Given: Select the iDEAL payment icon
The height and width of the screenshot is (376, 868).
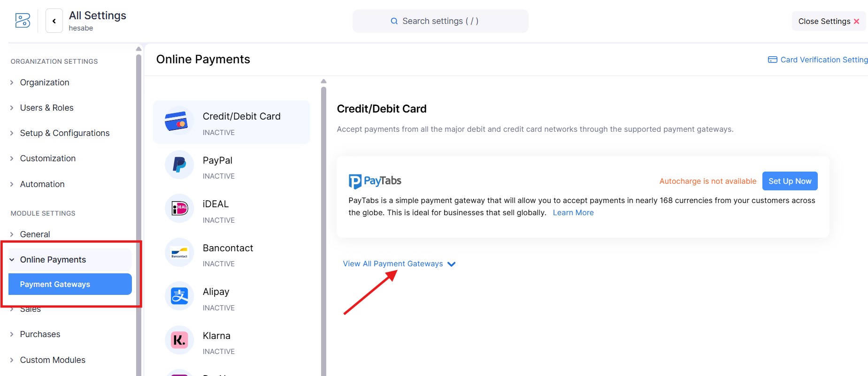Looking at the screenshot, I should (x=179, y=209).
